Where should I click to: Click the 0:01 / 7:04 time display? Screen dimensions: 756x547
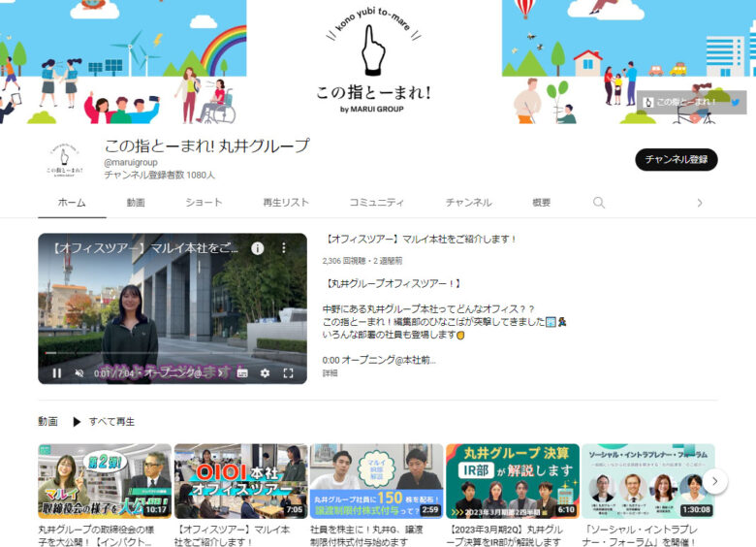click(x=113, y=372)
